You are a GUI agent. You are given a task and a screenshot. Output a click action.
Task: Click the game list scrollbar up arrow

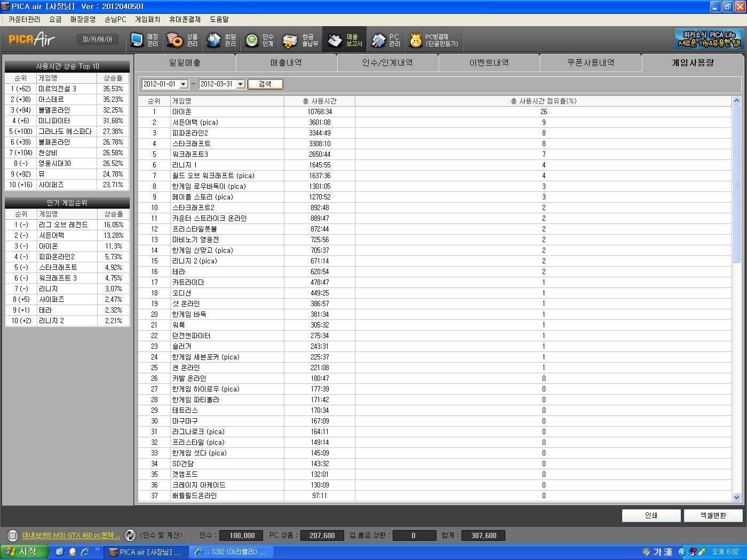click(x=737, y=100)
